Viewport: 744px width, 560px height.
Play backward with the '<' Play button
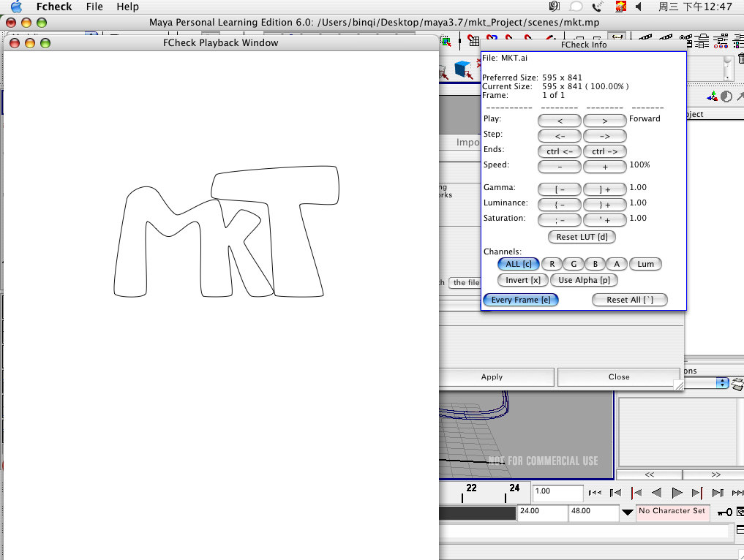(x=560, y=121)
